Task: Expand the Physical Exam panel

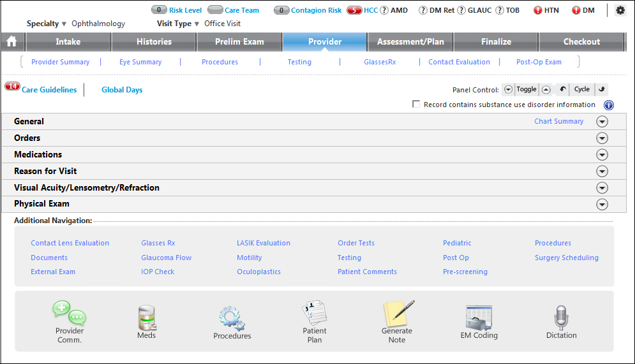Action: pyautogui.click(x=602, y=204)
